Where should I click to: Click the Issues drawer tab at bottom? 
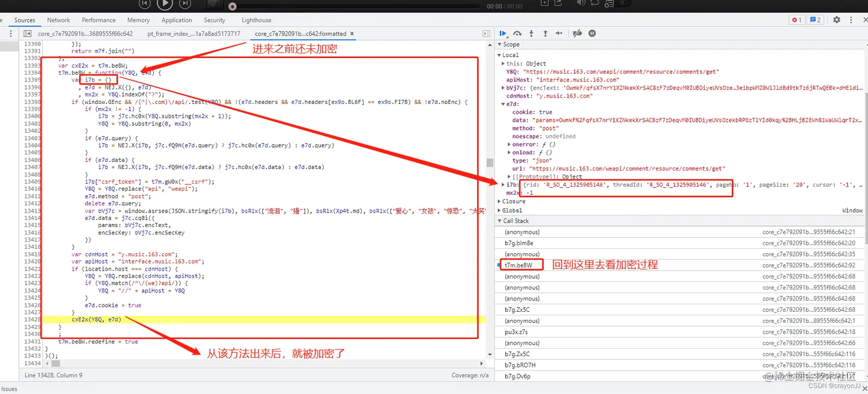click(x=9, y=389)
